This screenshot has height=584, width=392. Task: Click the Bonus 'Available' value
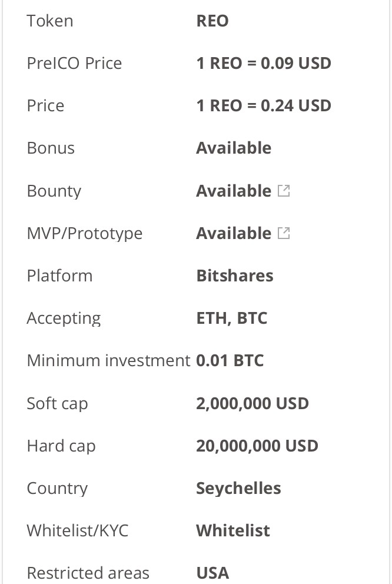tap(234, 148)
